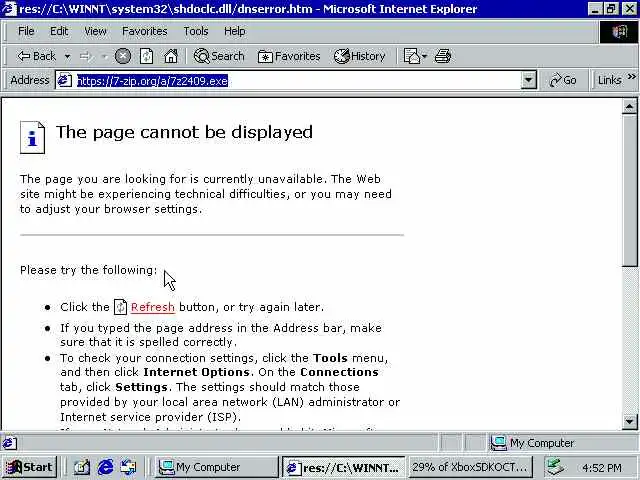Click the Refresh link in the page
The width and height of the screenshot is (640, 480).
coord(153,307)
